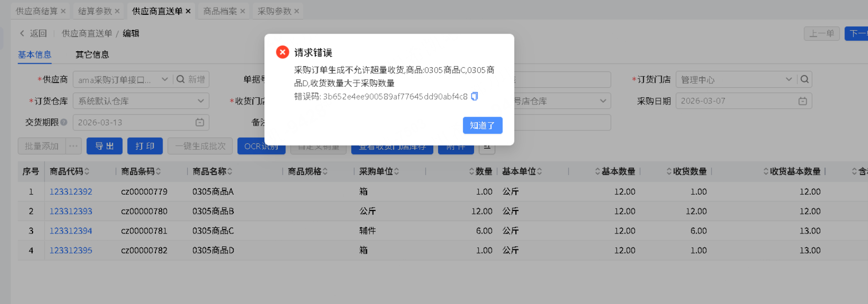Close the 供应商直送单 tab
The image size is (868, 304).
coord(188,11)
